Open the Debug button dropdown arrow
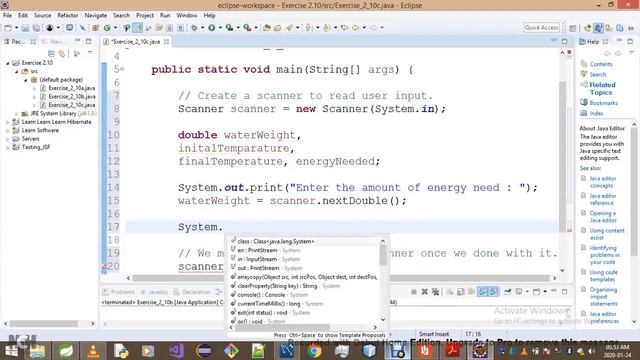The width and height of the screenshot is (640, 360). tap(202, 28)
